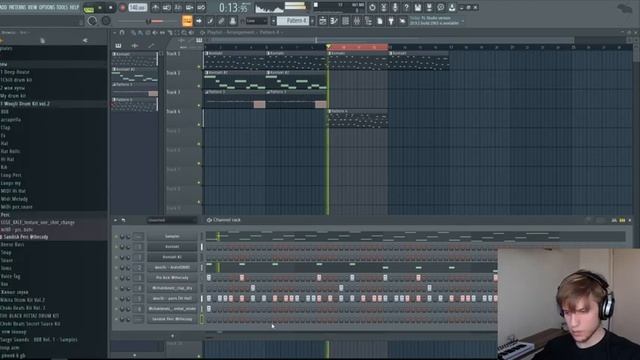This screenshot has height=360, width=640.
Task: Open the View mixer icon
Action: [x=357, y=21]
